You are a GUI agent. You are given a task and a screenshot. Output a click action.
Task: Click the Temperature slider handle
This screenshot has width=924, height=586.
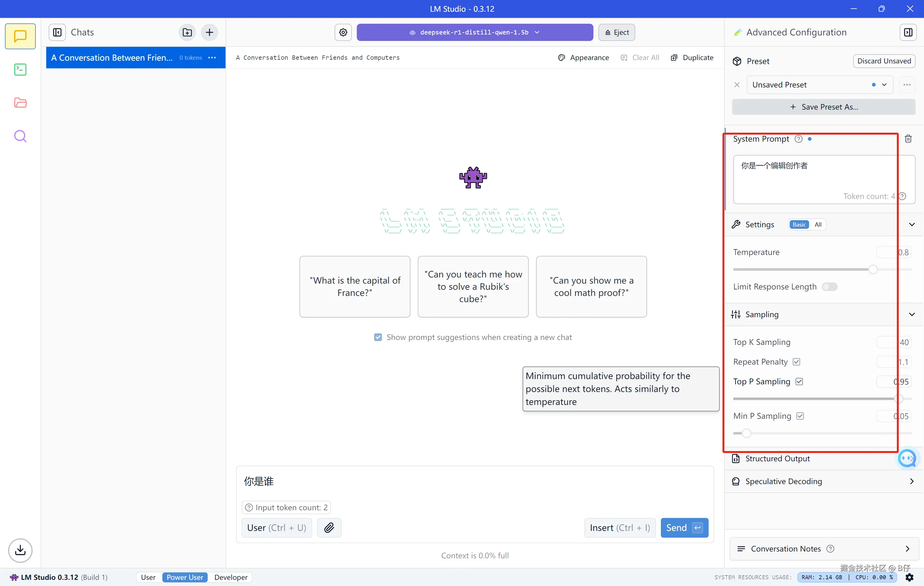[x=873, y=269]
